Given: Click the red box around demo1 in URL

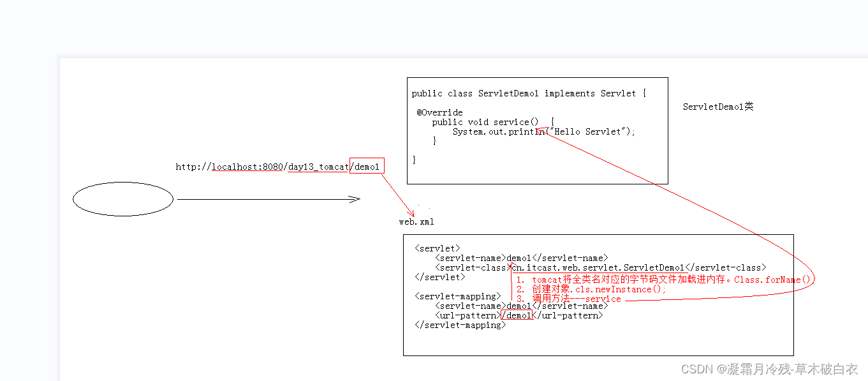Looking at the screenshot, I should pyautogui.click(x=367, y=166).
